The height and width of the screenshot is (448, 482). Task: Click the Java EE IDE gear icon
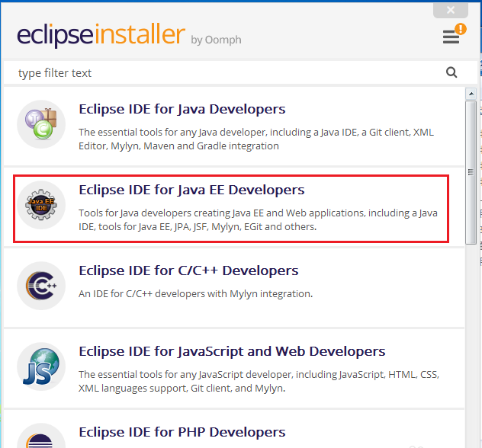click(x=41, y=205)
